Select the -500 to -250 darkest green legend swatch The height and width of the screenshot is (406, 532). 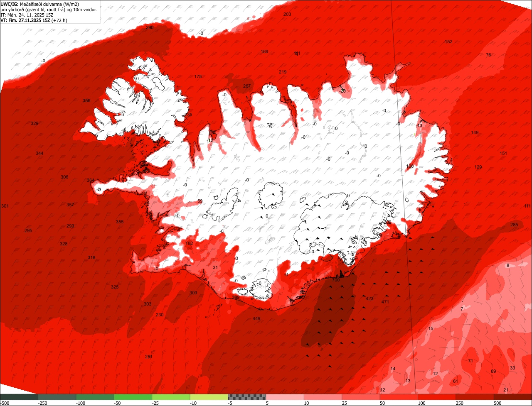click(19, 397)
